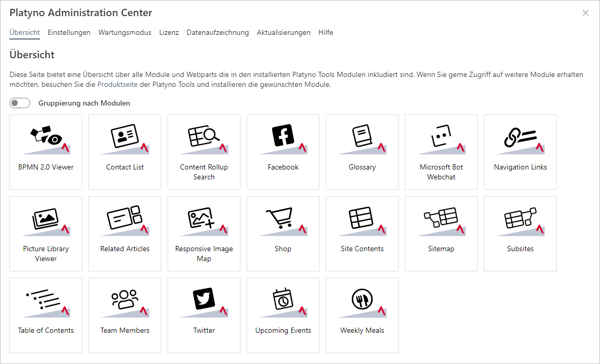Open the Einstellungen tab
The width and height of the screenshot is (600, 364).
pyautogui.click(x=69, y=32)
